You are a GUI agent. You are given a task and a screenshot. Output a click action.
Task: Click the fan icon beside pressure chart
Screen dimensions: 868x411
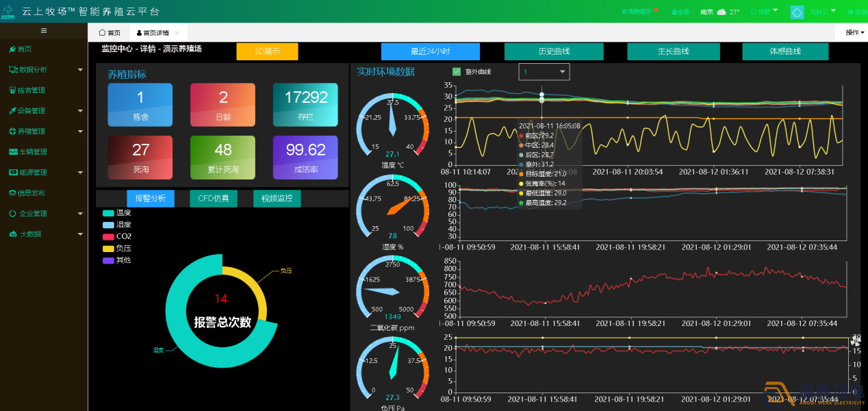[856, 340]
